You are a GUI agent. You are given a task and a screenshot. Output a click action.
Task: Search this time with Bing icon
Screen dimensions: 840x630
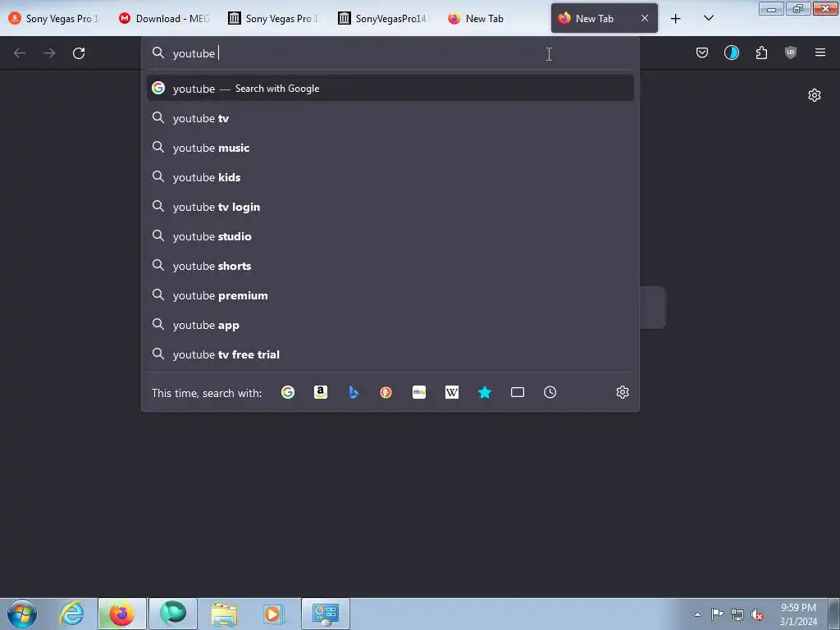tap(354, 392)
